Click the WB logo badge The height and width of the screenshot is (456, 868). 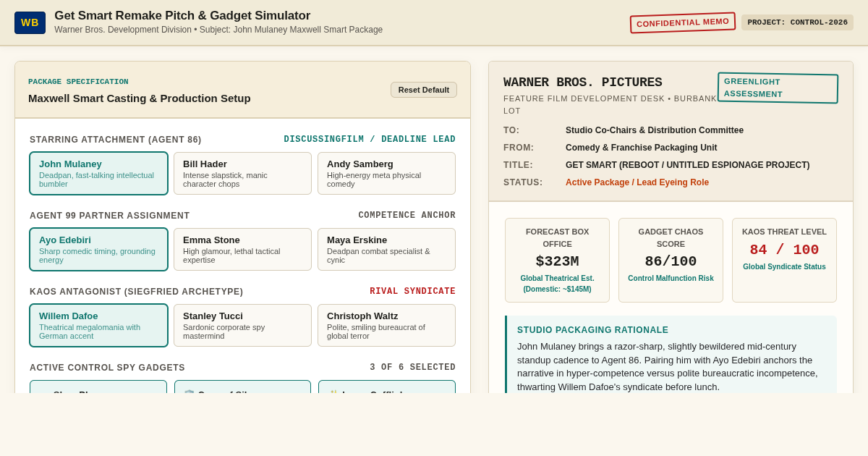[30, 22]
